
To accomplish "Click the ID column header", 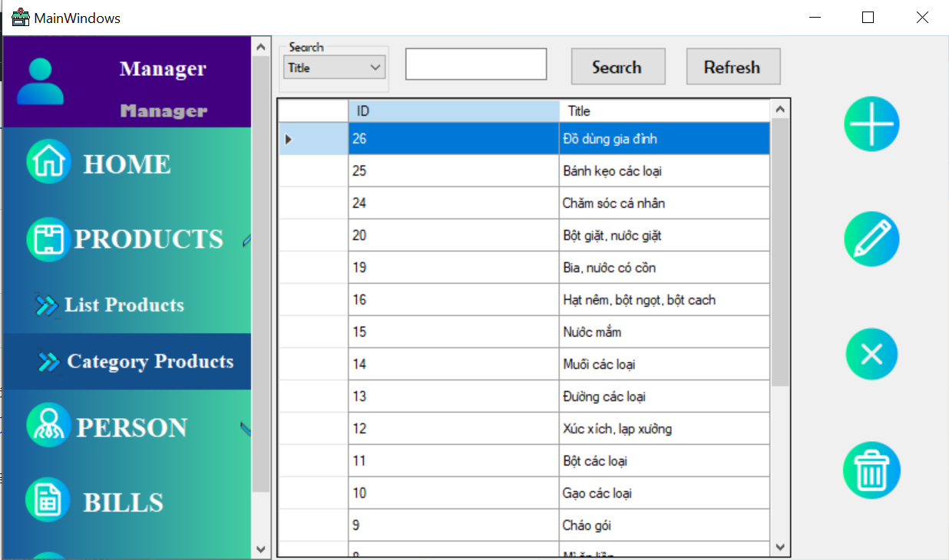I will [x=454, y=111].
